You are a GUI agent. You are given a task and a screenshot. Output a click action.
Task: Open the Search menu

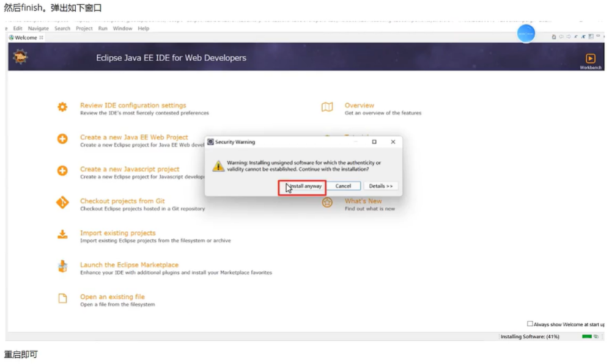coord(62,28)
